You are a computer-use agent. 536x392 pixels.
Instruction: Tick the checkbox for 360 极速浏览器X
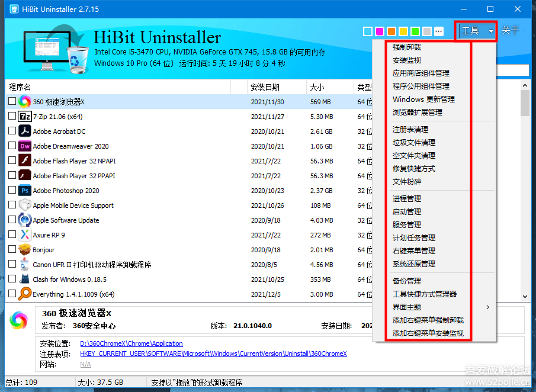tap(12, 101)
